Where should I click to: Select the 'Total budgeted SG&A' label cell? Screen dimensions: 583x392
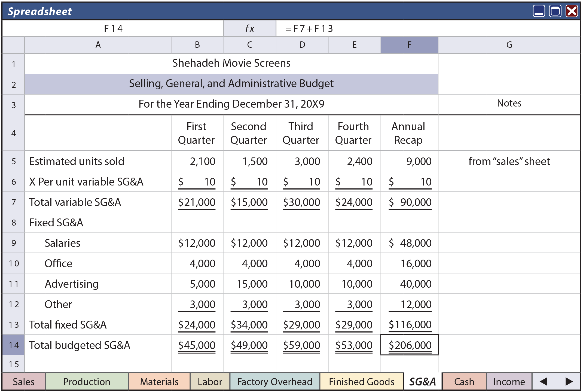[x=98, y=345]
